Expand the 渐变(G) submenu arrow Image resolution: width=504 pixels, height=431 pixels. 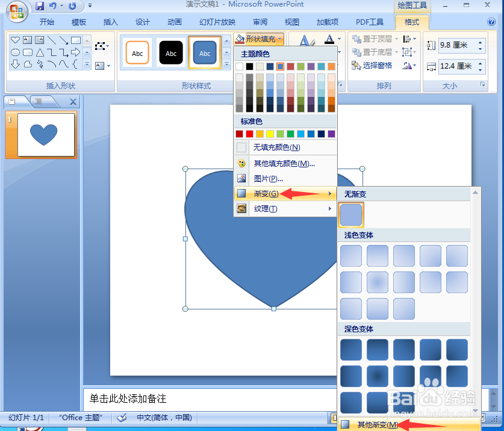pos(330,193)
